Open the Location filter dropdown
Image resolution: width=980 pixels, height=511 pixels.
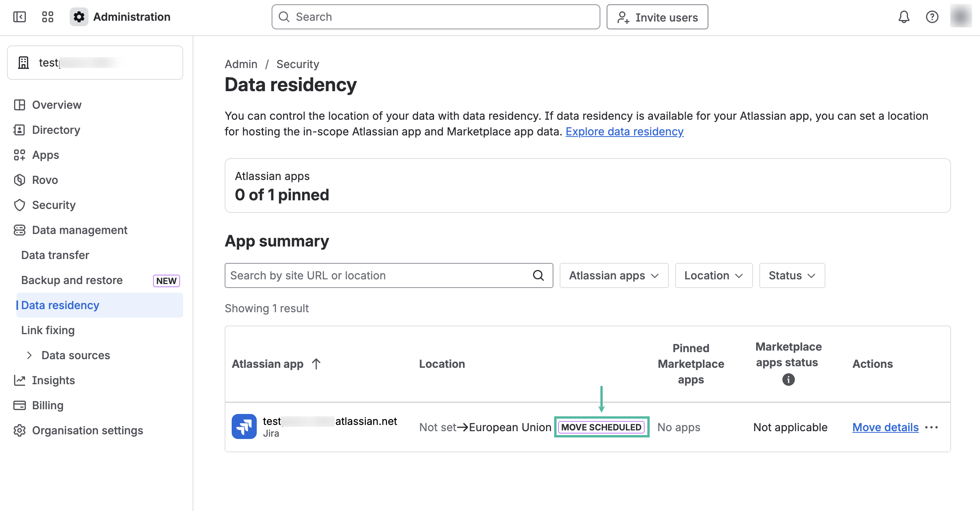714,275
